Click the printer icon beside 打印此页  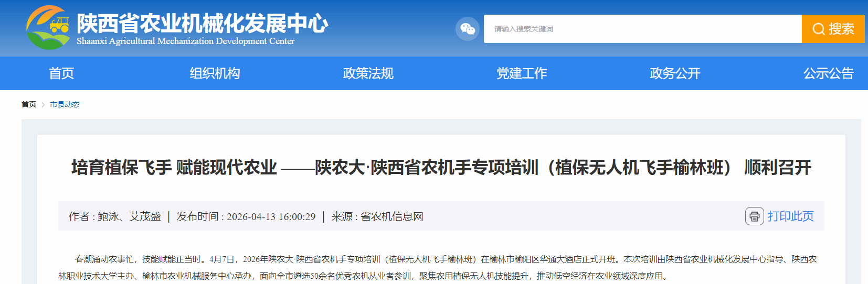coord(754,216)
